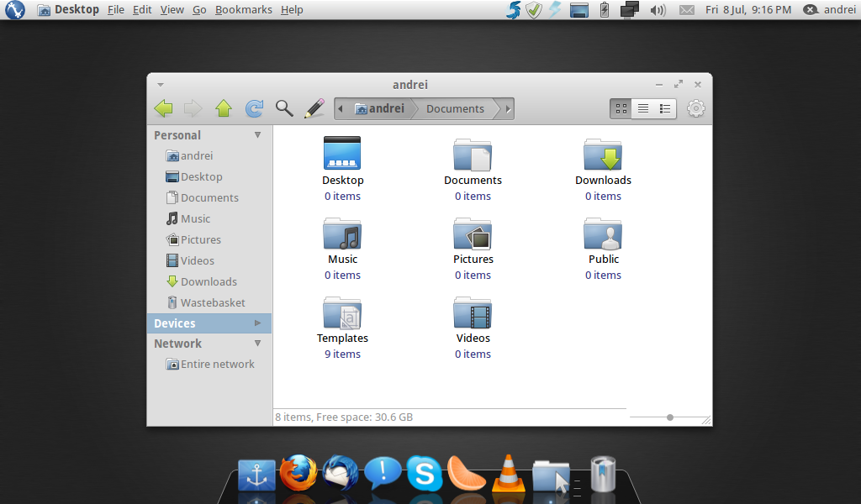The image size is (861, 504).
Task: Open Documents in the sidebar
Action: point(202,197)
